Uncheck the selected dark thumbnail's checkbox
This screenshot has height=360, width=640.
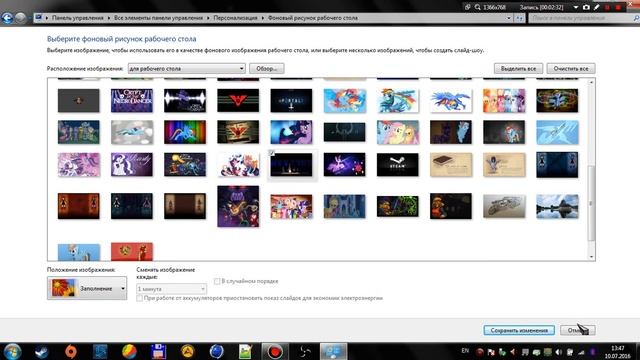coord(272,153)
